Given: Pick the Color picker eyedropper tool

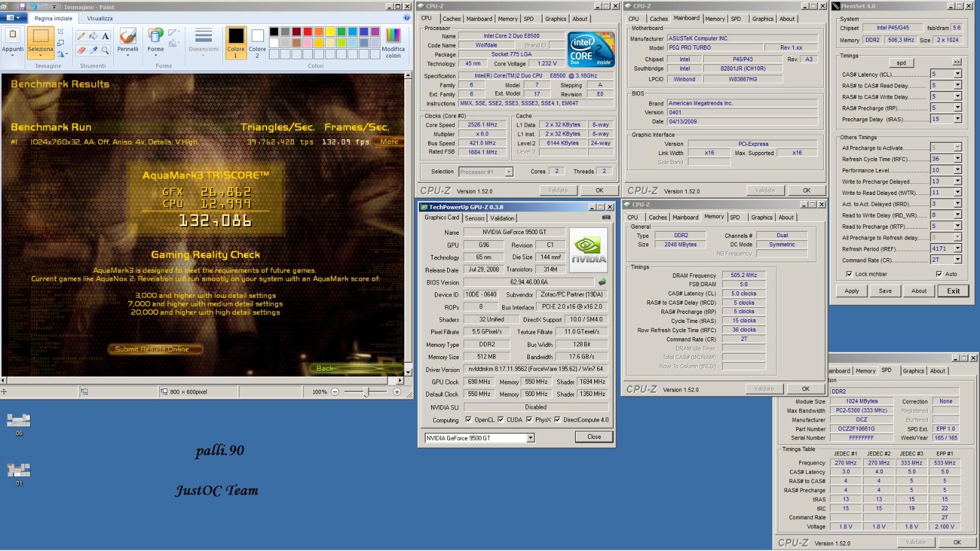Looking at the screenshot, I should tap(93, 50).
